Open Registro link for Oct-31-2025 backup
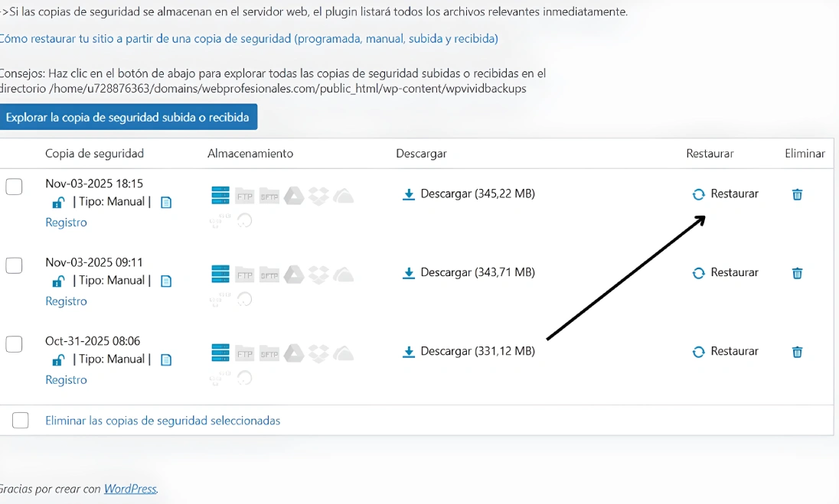This screenshot has height=504, width=839. 66,380
